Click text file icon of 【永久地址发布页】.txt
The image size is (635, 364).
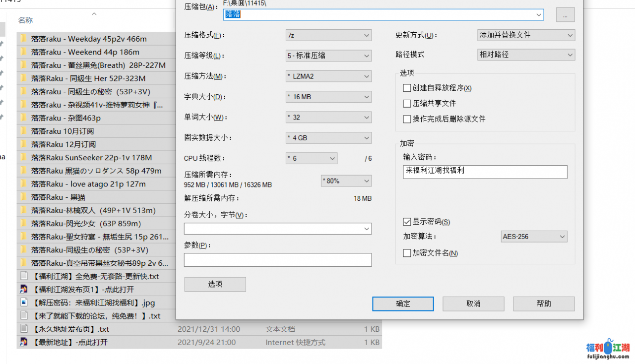23,329
